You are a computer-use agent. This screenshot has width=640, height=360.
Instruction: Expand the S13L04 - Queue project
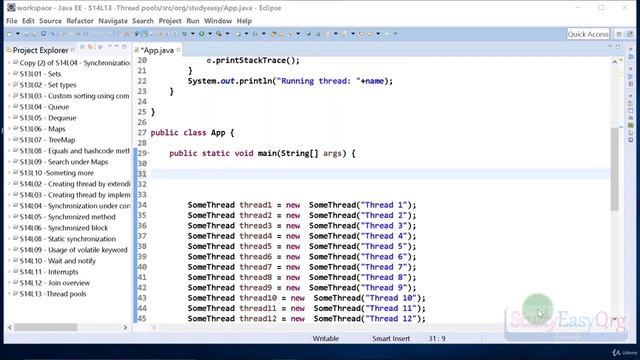(x=9, y=107)
